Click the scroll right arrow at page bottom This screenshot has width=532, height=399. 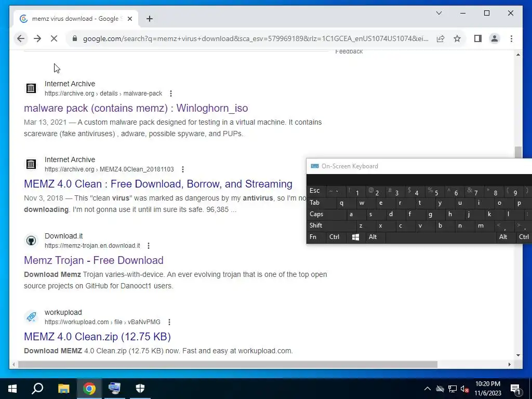click(x=509, y=364)
